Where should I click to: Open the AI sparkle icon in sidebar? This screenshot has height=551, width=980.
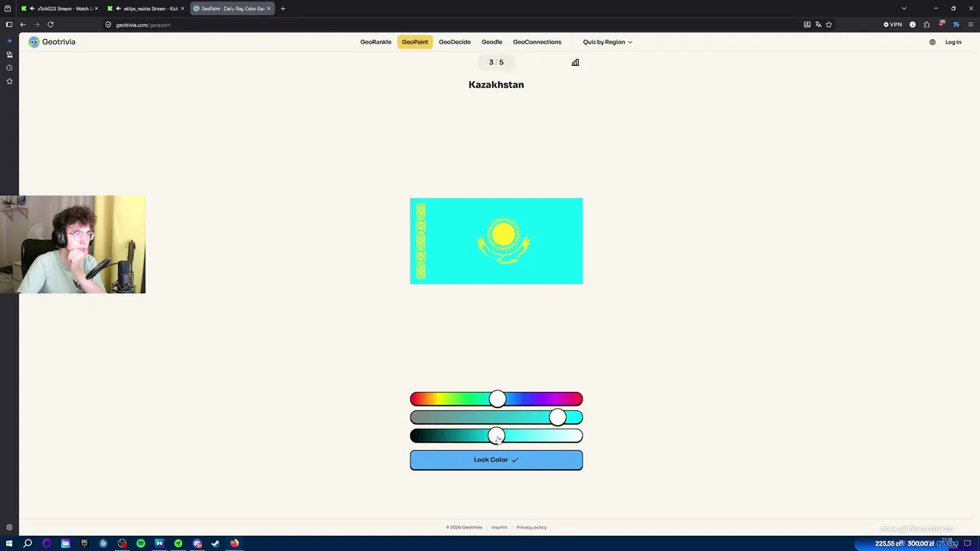(9, 41)
